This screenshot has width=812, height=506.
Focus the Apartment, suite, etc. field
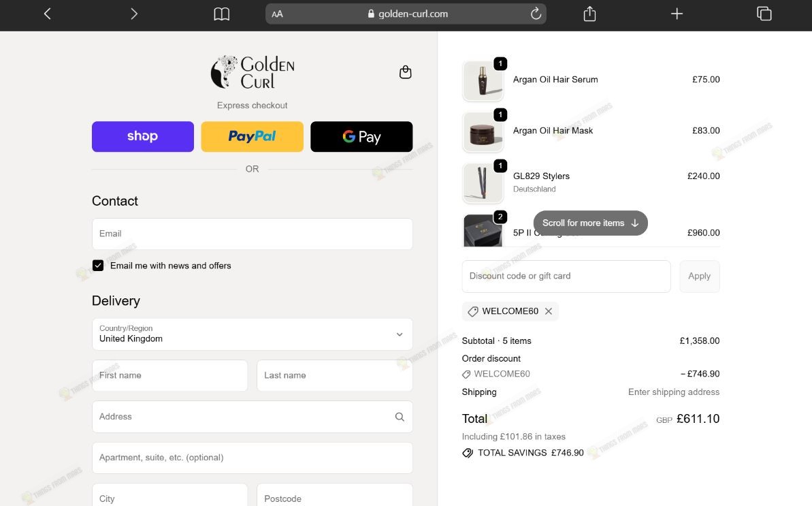pos(253,458)
